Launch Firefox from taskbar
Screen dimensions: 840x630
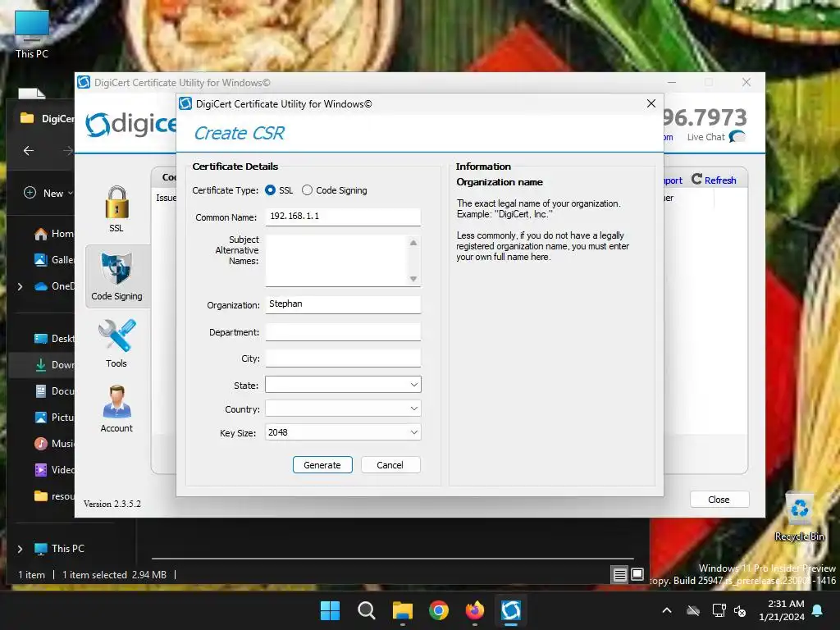(x=475, y=610)
